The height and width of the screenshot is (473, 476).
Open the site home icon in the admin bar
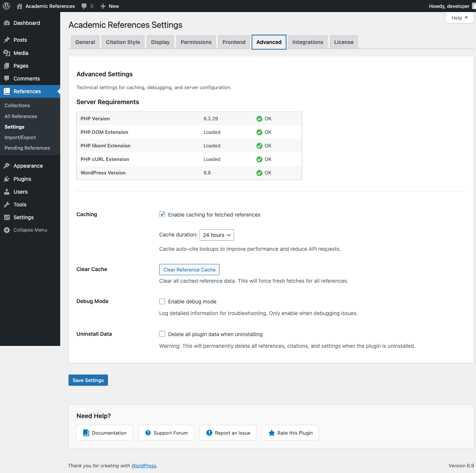click(x=20, y=6)
